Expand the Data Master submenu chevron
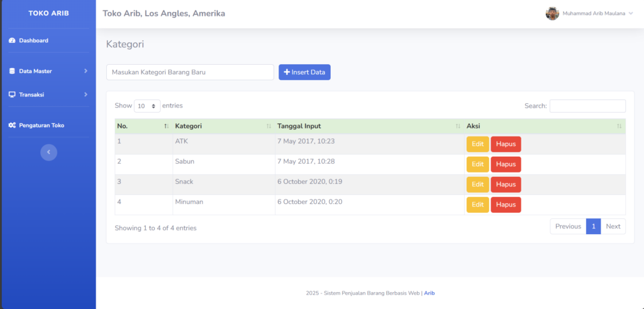This screenshot has width=644, height=309. 86,71
